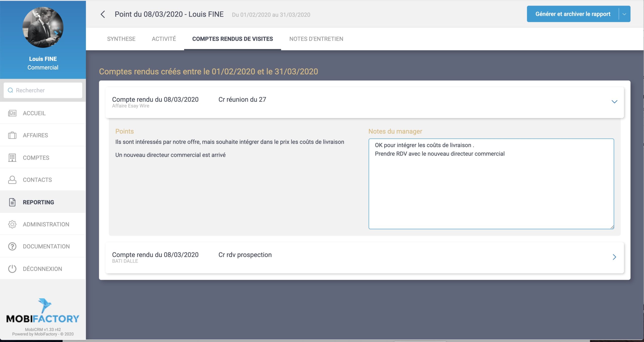The image size is (644, 342).
Task: Click the back arrow next to Point du 08/03/2020
Action: click(x=103, y=15)
